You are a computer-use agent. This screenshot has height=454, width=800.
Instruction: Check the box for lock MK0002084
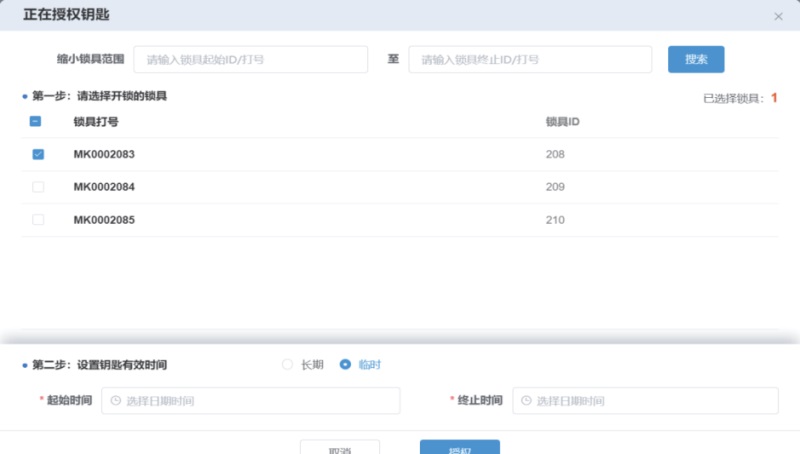tap(38, 187)
